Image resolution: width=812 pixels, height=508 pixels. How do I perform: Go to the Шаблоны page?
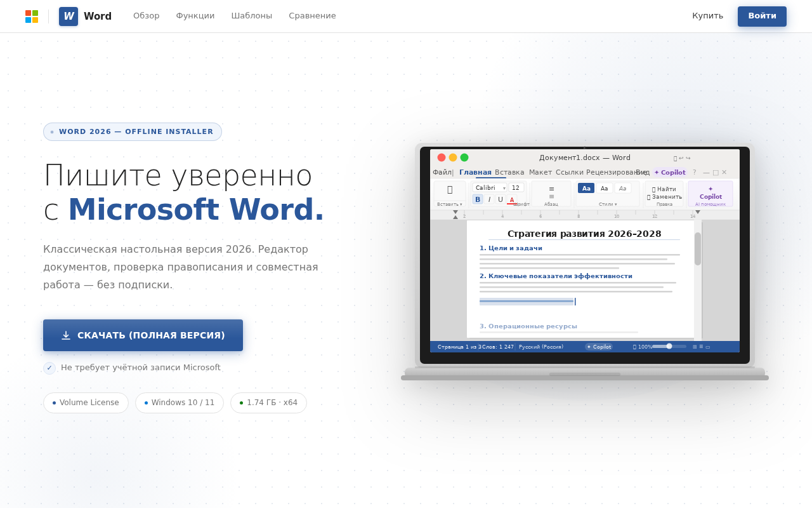[252, 16]
